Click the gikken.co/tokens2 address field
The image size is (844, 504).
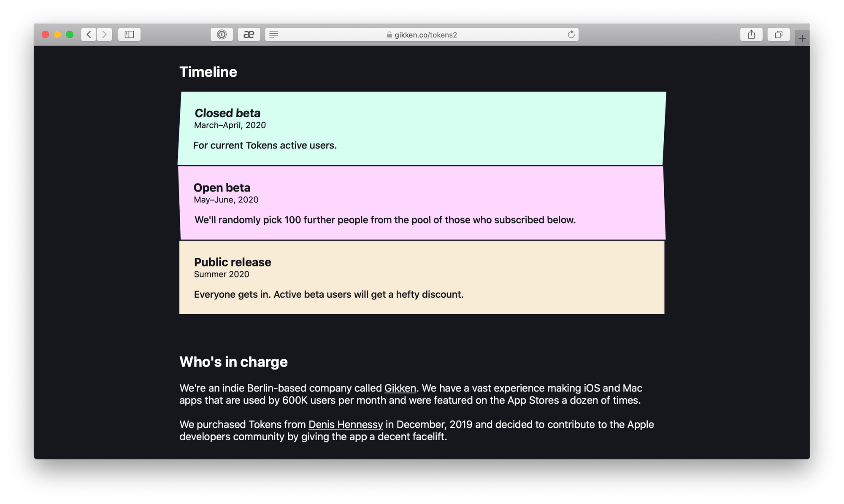[x=422, y=35]
